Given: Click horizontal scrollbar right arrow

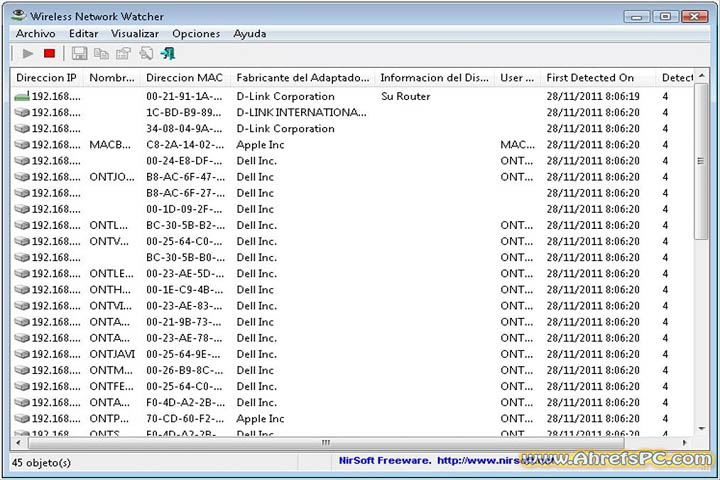Looking at the screenshot, I should (x=685, y=443).
